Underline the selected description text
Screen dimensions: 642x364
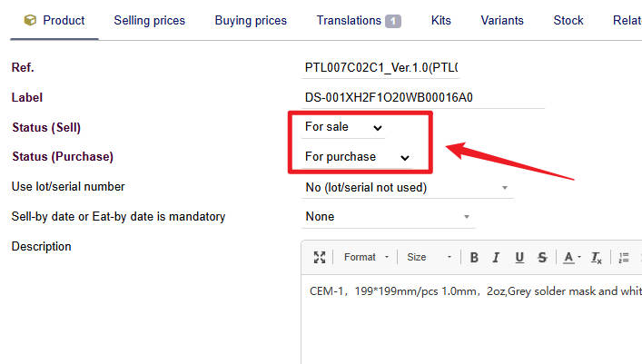pos(519,257)
